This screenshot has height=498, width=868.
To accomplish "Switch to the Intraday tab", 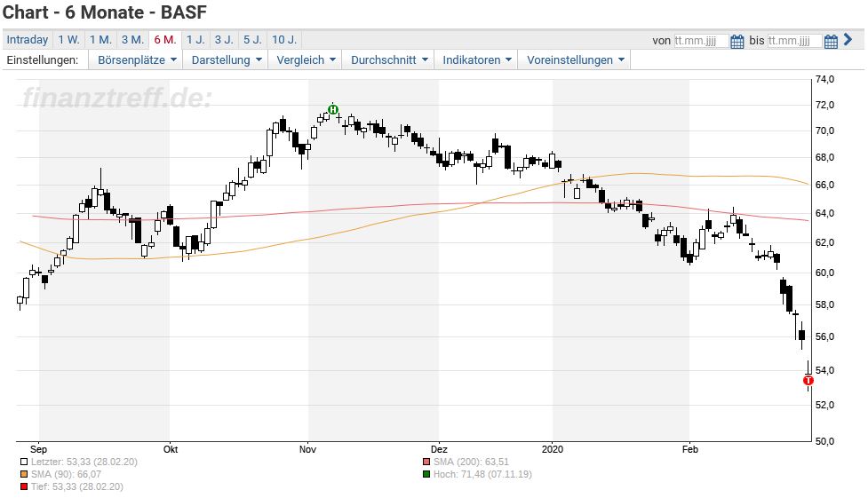I will [28, 40].
